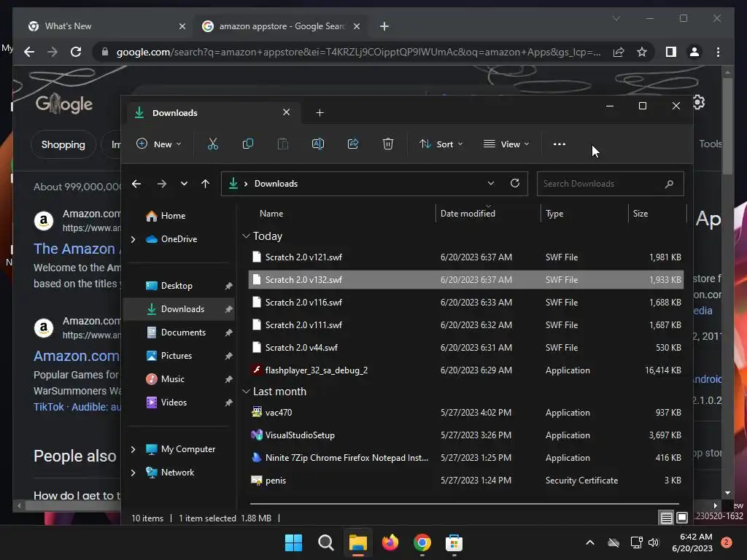747x560 pixels.
Task: Open a new Chrome tab
Action: click(x=384, y=26)
